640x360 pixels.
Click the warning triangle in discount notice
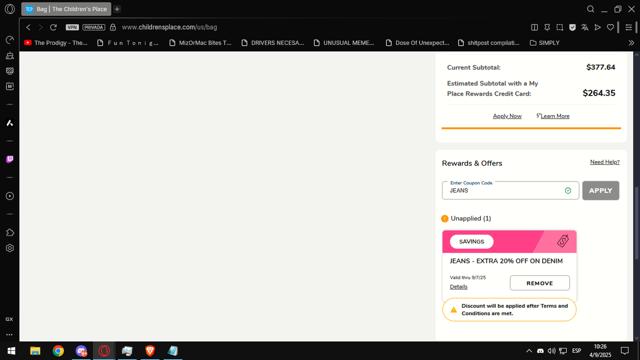point(453,310)
